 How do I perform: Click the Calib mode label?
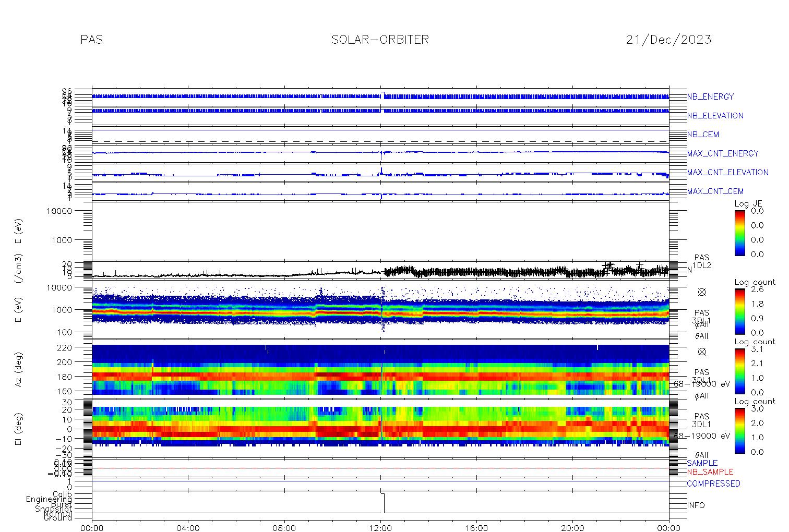pos(62,494)
